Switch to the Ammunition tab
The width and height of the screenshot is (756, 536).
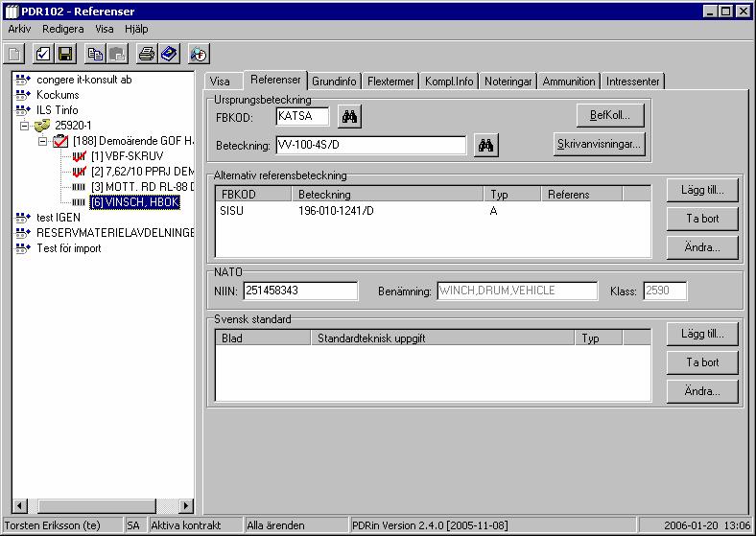569,82
